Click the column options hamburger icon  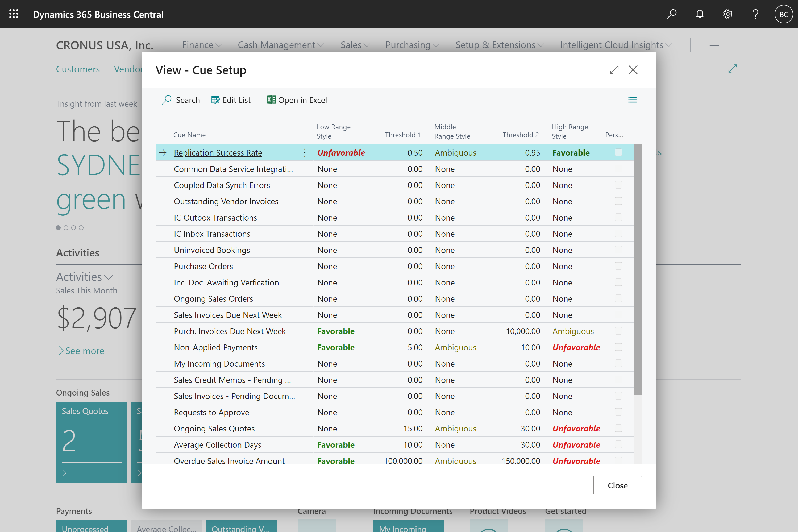[632, 100]
